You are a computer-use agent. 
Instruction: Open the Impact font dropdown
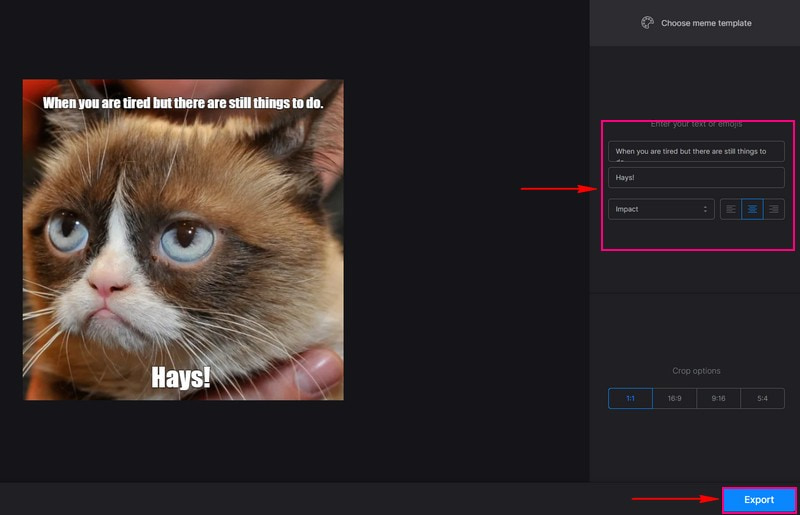tap(660, 209)
